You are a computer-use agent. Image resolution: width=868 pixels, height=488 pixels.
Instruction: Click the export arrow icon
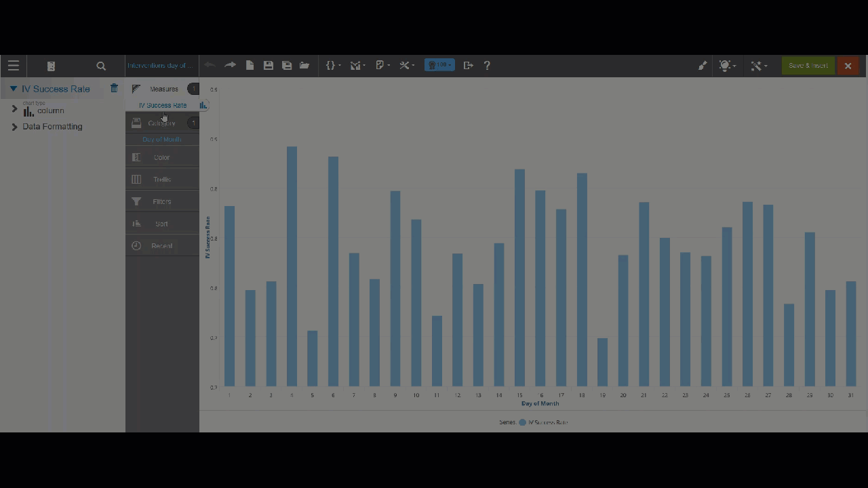(468, 65)
